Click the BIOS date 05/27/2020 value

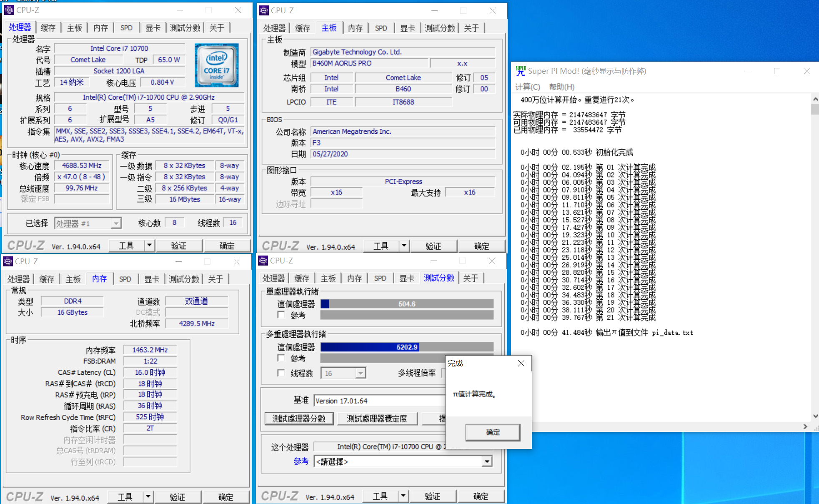click(x=403, y=154)
